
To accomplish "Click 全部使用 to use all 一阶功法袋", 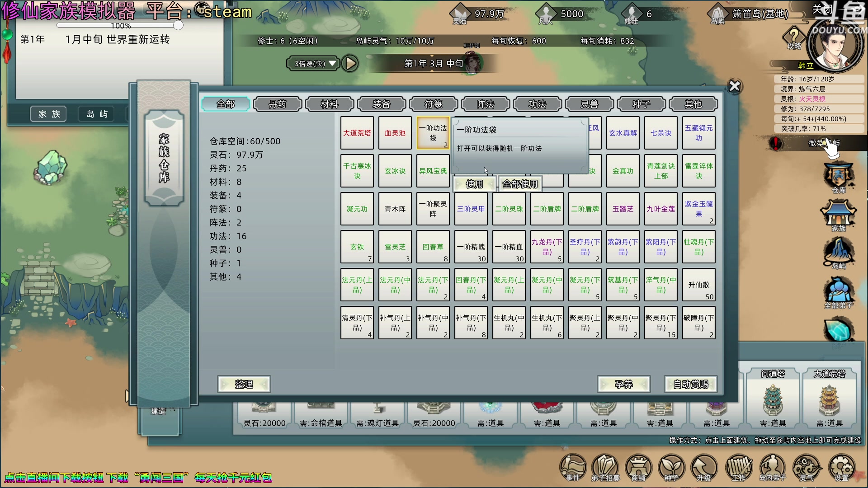I will pos(519,183).
